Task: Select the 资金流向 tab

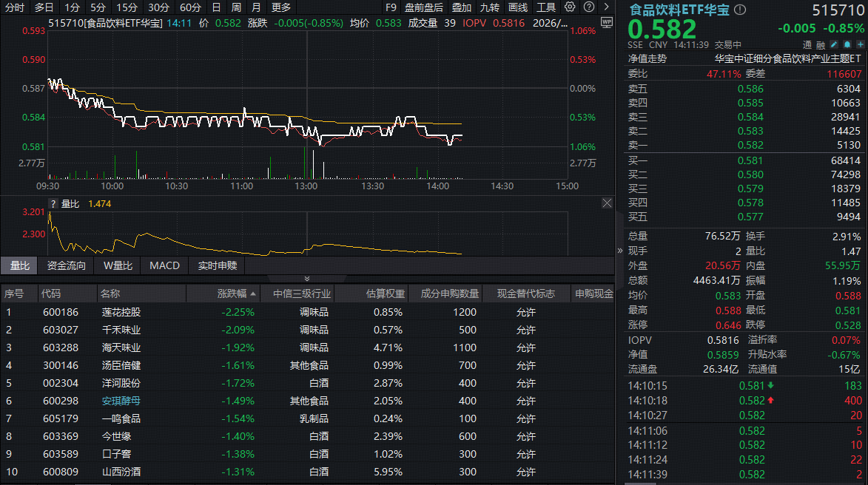Action: click(x=67, y=265)
